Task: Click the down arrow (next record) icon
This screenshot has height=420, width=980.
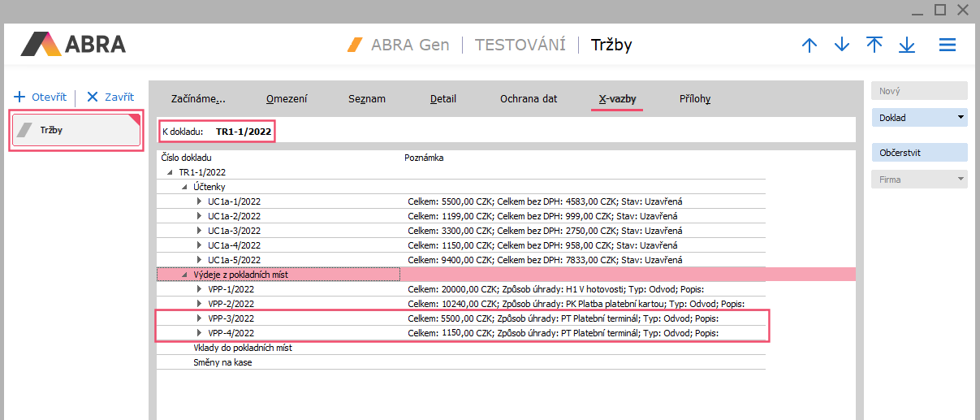Action: point(842,45)
